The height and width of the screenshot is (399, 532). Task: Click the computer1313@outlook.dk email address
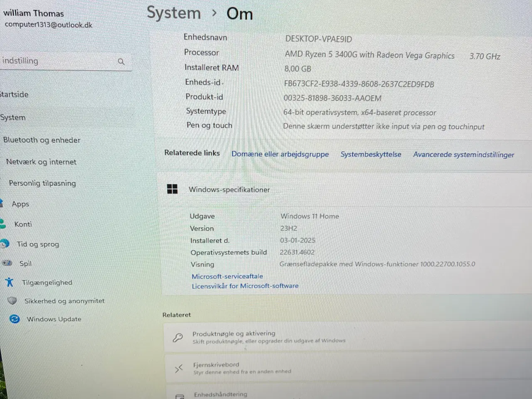pos(48,25)
